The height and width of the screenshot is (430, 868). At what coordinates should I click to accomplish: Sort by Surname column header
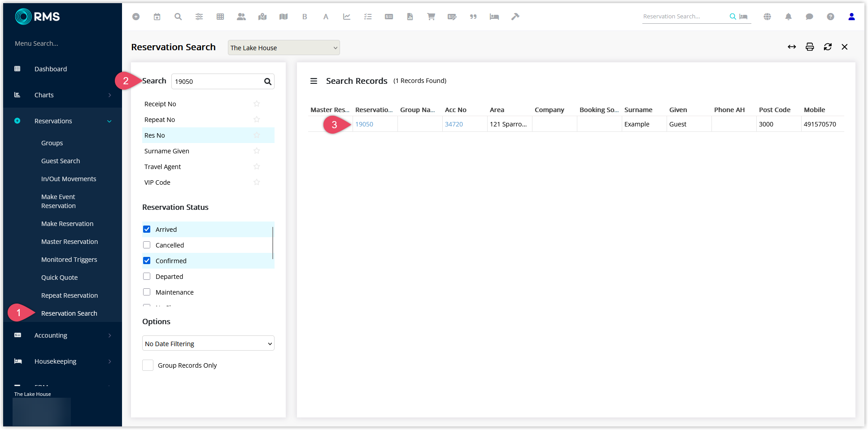click(x=638, y=110)
